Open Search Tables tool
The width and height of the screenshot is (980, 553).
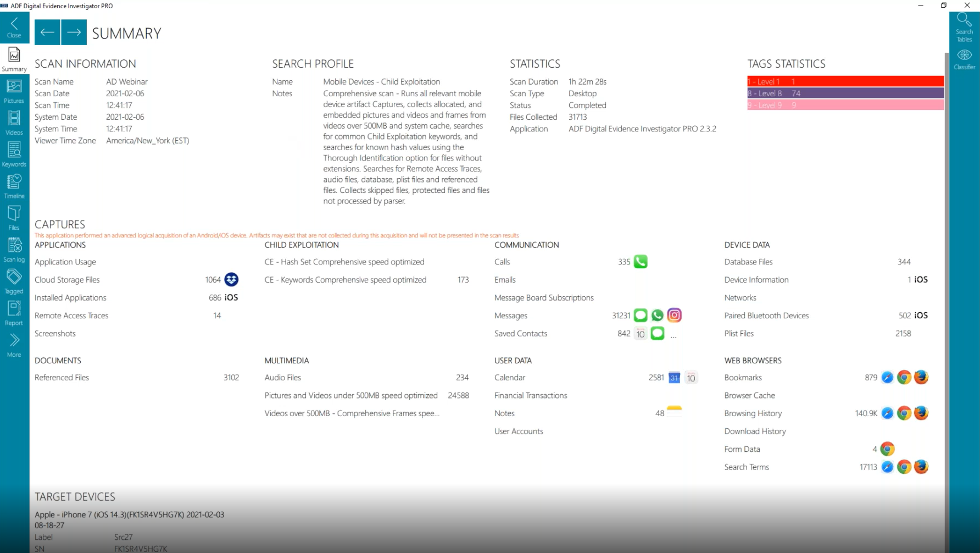point(965,27)
